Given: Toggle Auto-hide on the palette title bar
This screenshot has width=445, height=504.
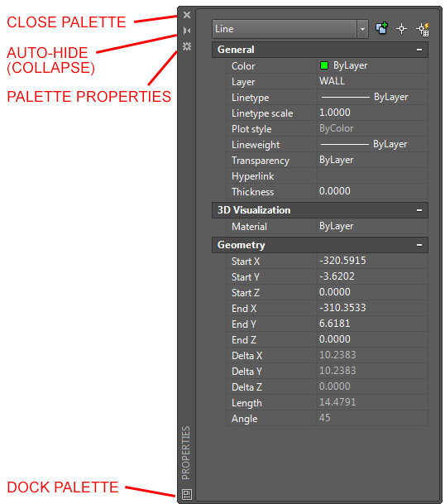Looking at the screenshot, I should pyautogui.click(x=187, y=31).
